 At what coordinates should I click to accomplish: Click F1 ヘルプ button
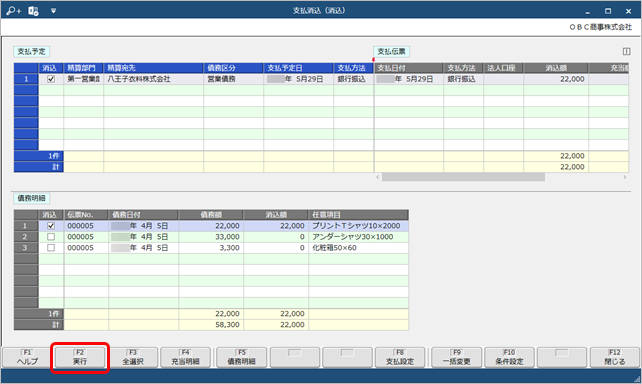tap(27, 357)
